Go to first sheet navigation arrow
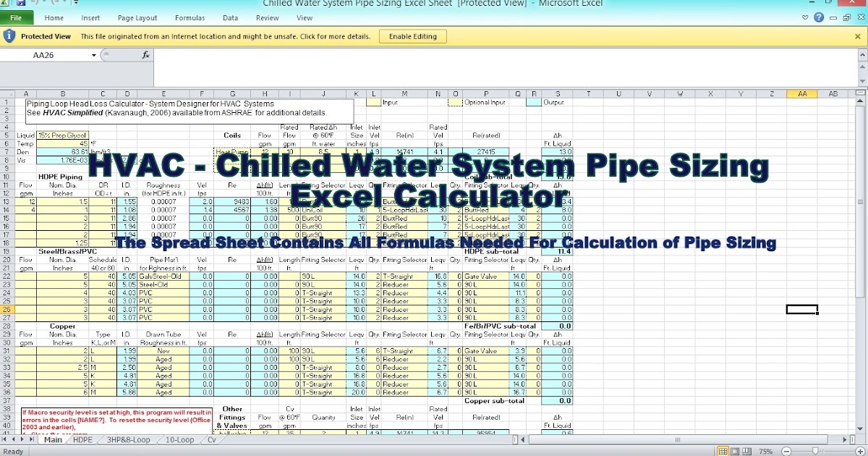The width and height of the screenshot is (868, 456). click(x=5, y=439)
